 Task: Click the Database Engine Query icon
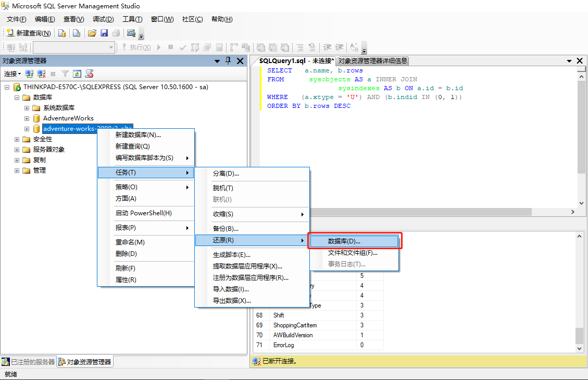[62, 33]
